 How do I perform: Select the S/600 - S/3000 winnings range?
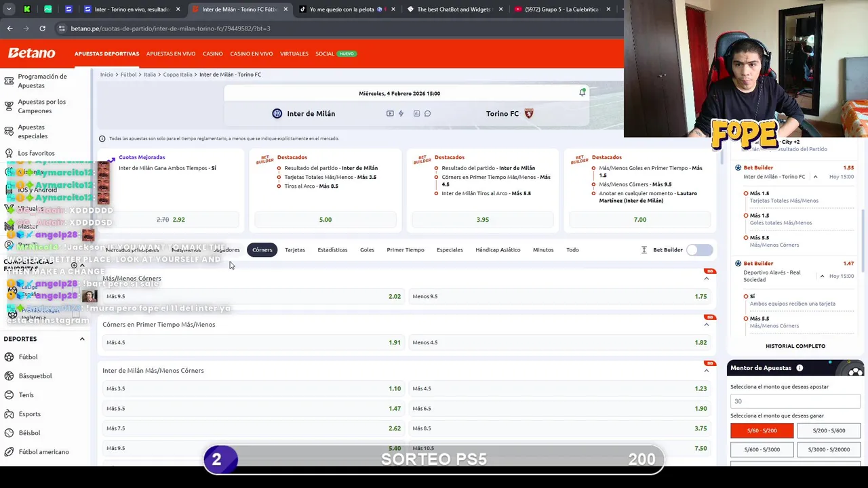point(762,449)
